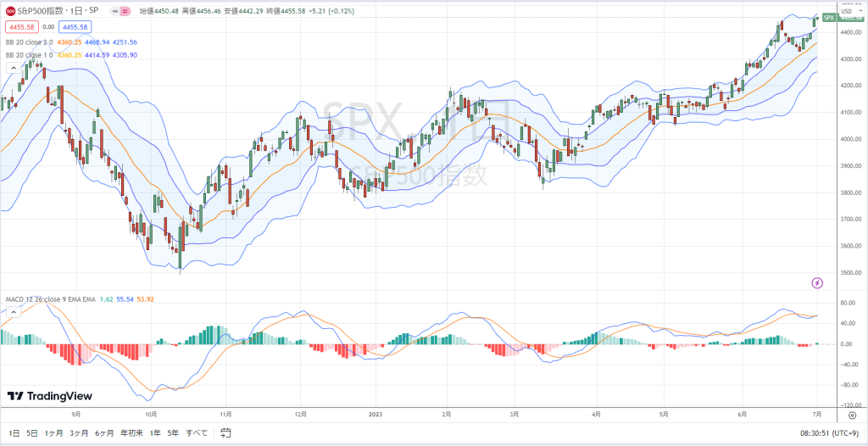
Task: Click the red S&P 500 symbol logo
Action: (x=10, y=11)
